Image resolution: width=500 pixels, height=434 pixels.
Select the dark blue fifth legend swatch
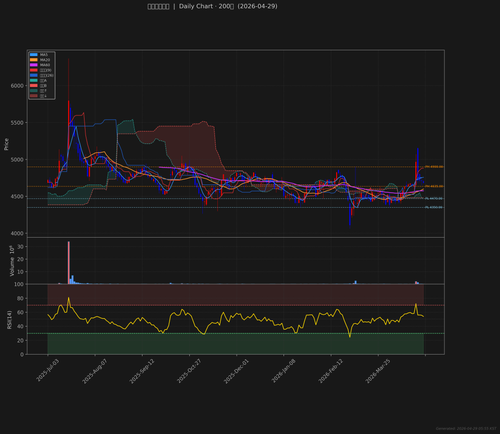(x=34, y=75)
